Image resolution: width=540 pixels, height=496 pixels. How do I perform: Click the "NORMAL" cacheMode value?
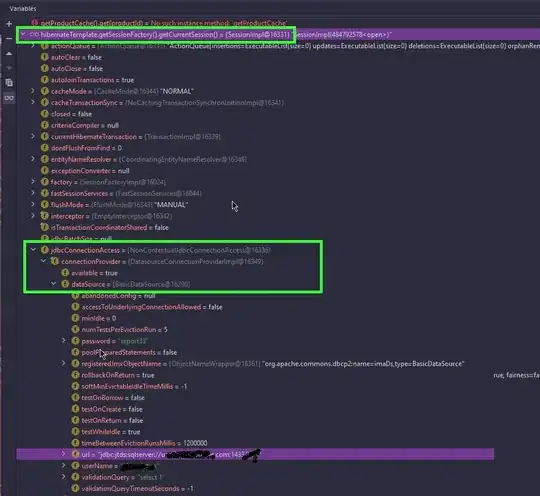(177, 91)
